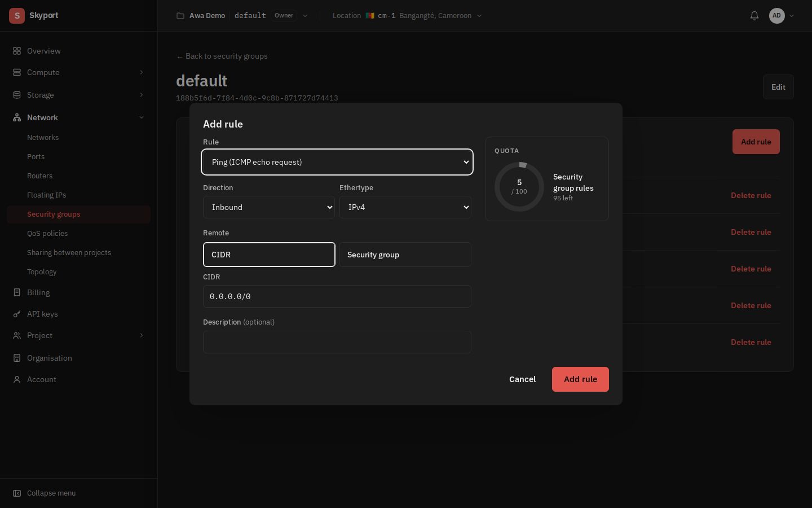Open the Rule dropdown showing Ping
Image resolution: width=812 pixels, height=508 pixels.
[x=337, y=162]
